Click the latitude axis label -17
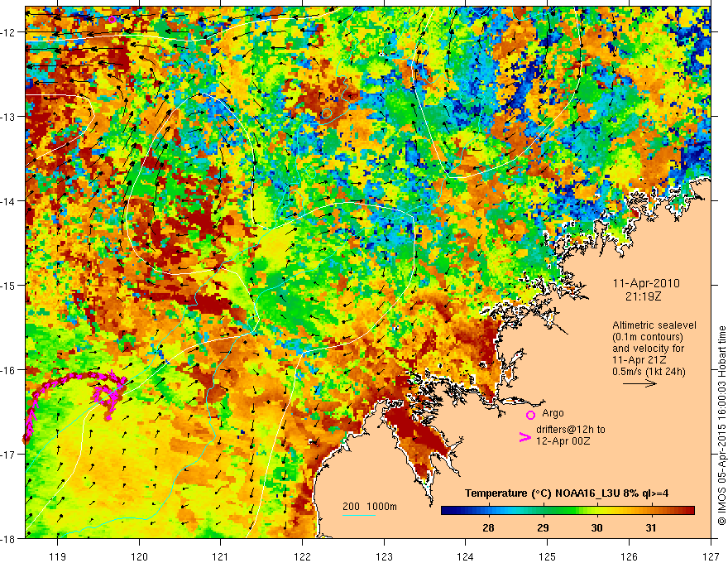 [x=9, y=454]
